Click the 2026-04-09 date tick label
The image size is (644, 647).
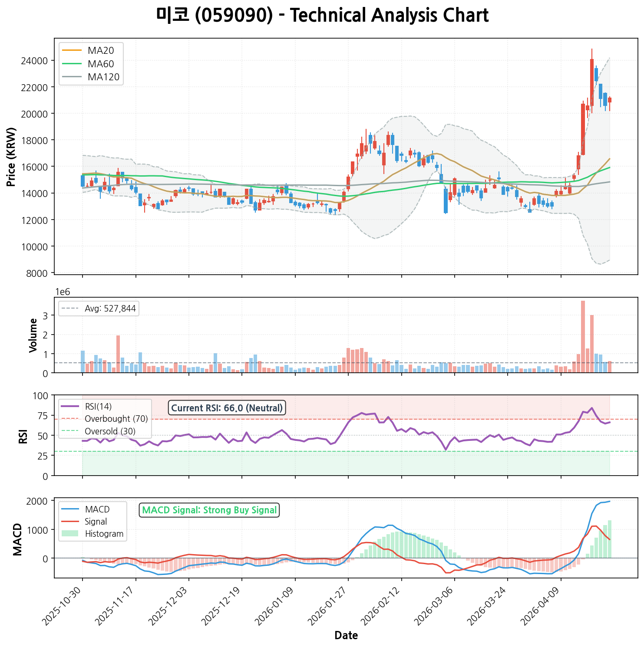point(542,606)
